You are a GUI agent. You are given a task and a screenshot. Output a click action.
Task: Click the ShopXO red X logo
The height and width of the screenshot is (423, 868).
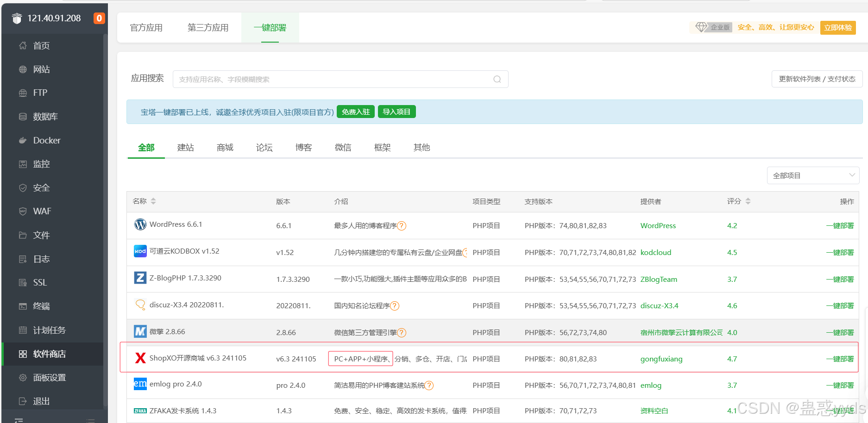coord(140,358)
